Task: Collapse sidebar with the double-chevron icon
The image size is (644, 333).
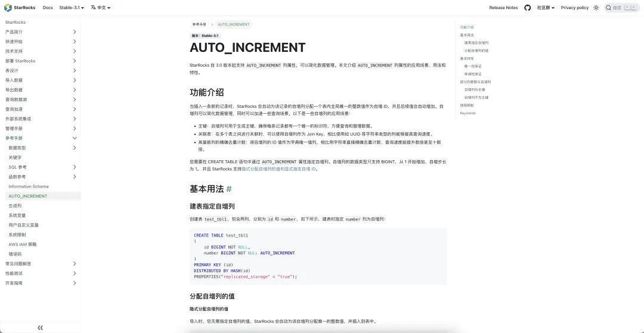Action: point(41,328)
